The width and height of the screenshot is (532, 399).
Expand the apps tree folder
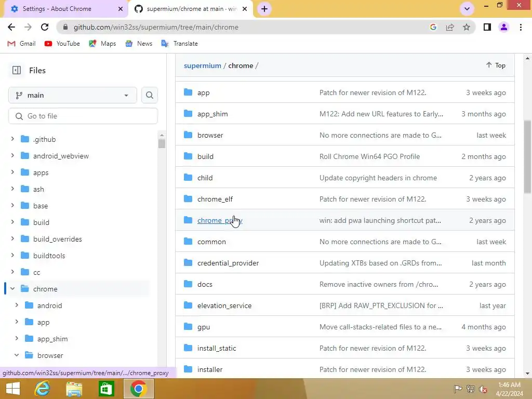pyautogui.click(x=12, y=172)
